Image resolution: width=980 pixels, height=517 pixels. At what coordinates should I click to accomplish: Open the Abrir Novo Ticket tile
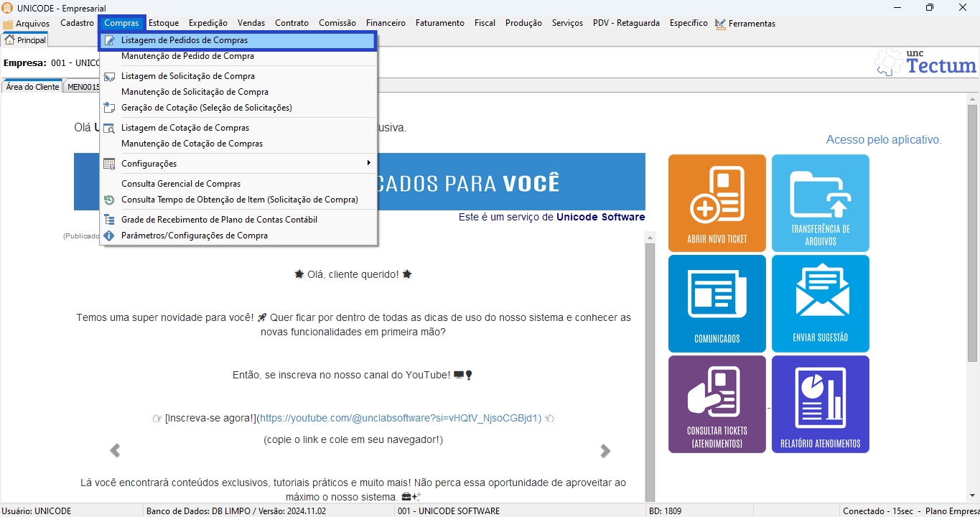(717, 203)
